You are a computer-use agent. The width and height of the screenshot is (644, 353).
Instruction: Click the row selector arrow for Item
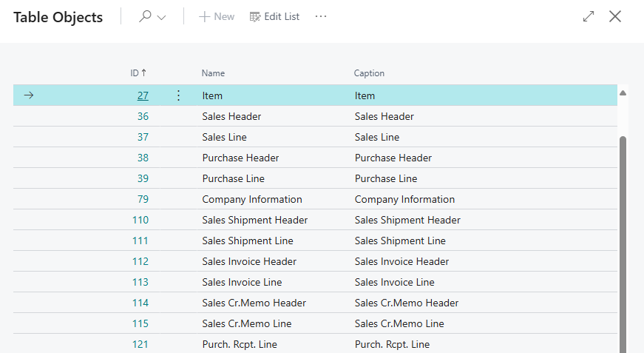coord(29,95)
